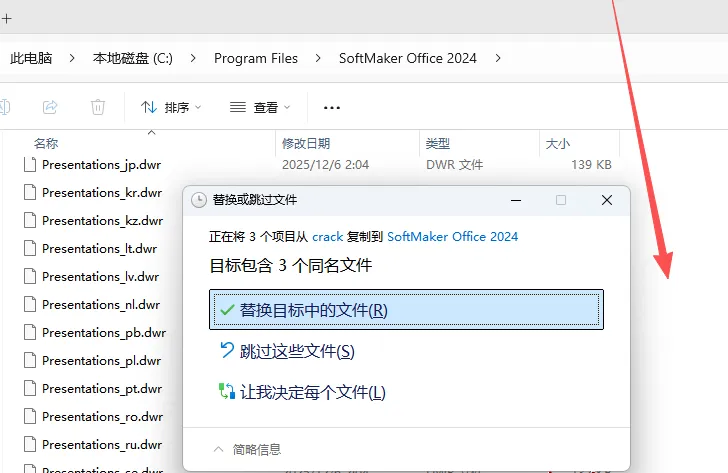Select file Presentations_kr.dwr

(x=102, y=193)
